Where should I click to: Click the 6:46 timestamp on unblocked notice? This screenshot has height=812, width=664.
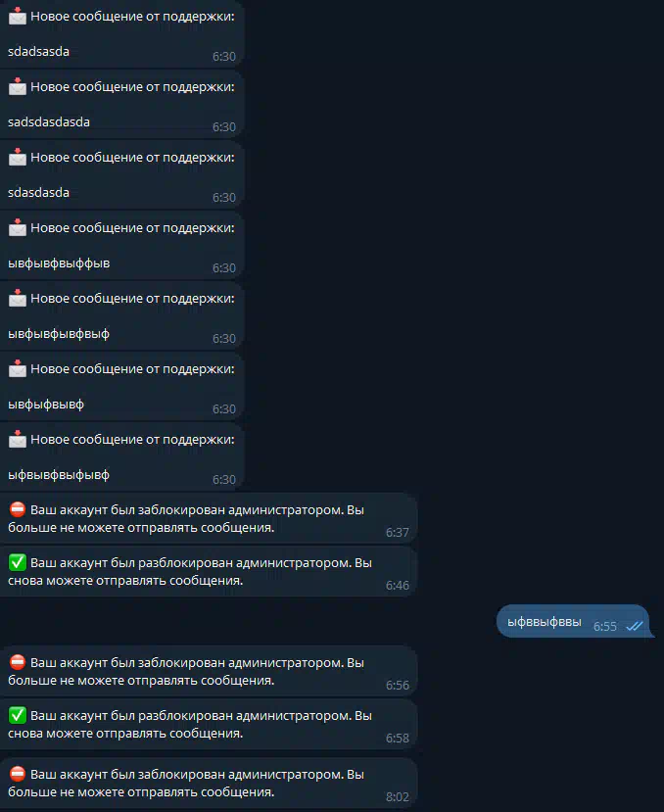[x=398, y=585]
